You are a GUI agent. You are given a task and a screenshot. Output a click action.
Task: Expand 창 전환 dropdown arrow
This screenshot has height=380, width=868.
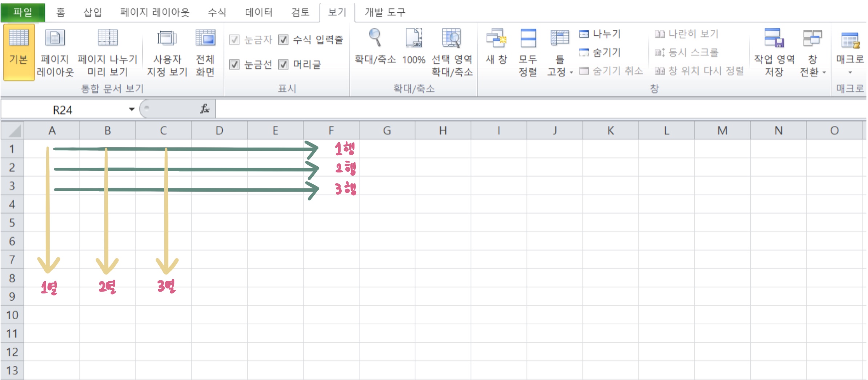click(824, 72)
